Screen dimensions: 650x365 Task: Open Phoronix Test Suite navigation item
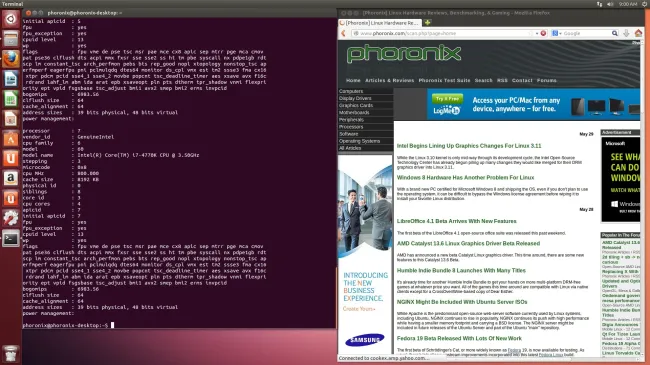[x=444, y=80]
